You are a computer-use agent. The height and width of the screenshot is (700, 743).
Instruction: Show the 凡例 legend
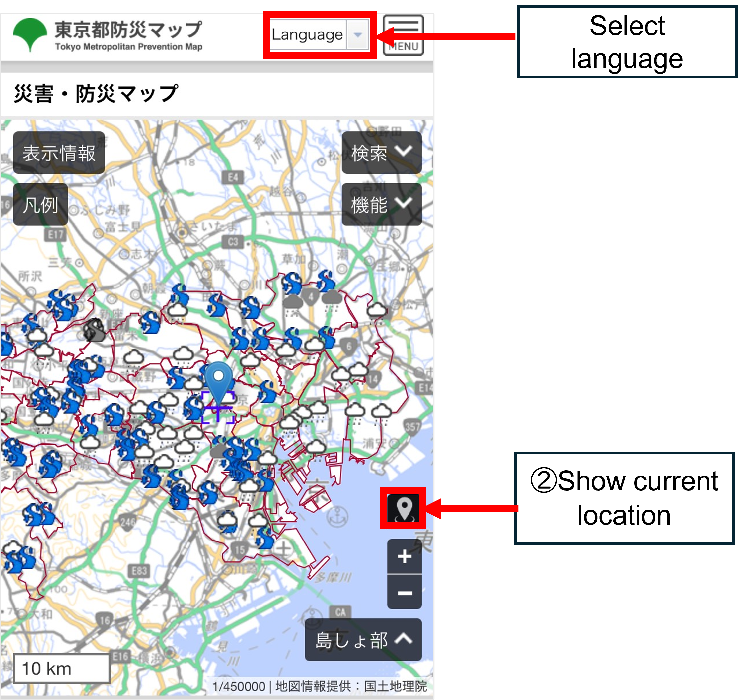pyautogui.click(x=40, y=205)
